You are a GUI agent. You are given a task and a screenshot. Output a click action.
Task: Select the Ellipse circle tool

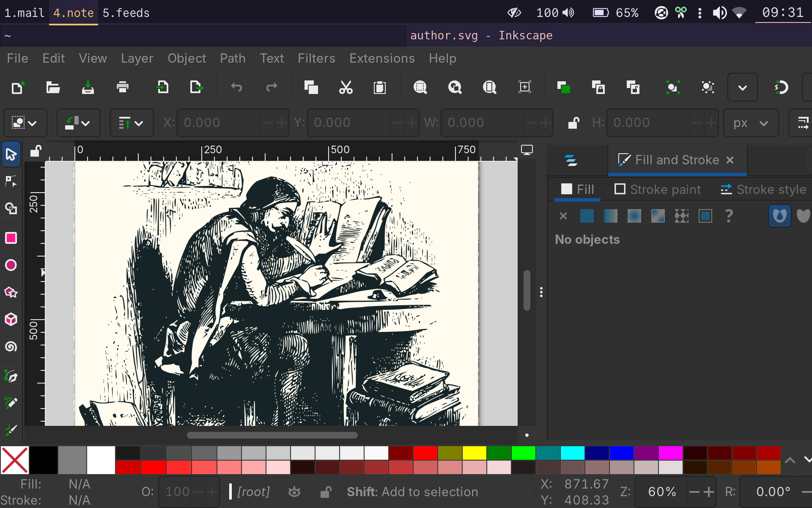[11, 265]
